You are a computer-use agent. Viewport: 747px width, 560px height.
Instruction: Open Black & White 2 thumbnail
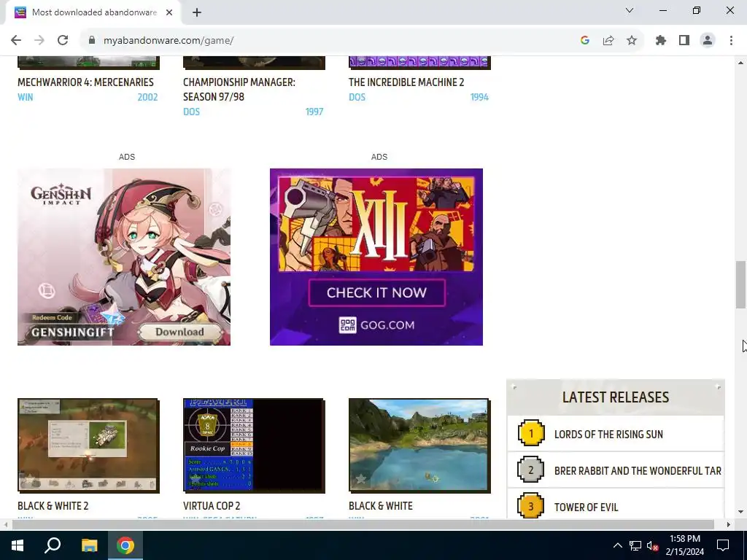pos(88,446)
